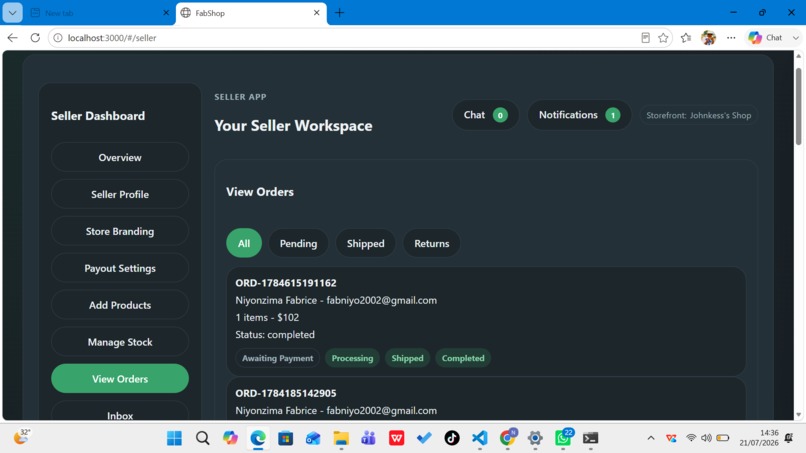
Task: Reload the FabShop page
Action: coord(35,38)
